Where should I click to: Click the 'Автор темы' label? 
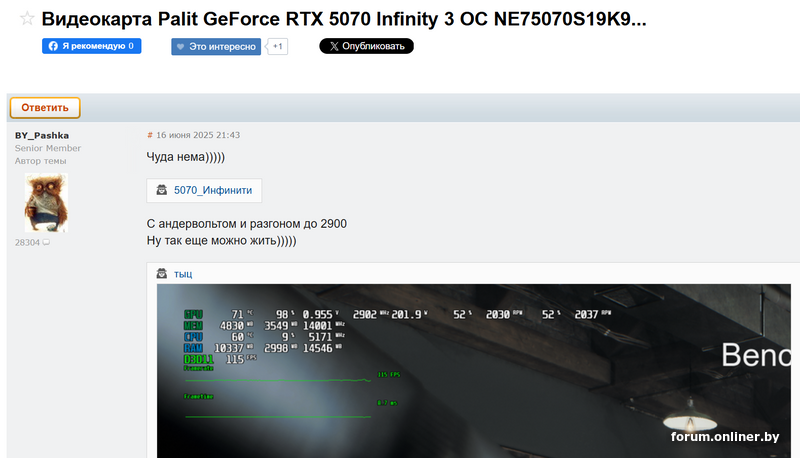click(x=40, y=161)
